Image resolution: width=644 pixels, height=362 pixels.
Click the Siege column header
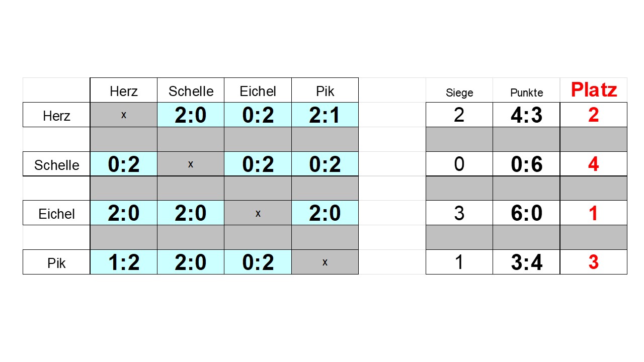pyautogui.click(x=459, y=90)
